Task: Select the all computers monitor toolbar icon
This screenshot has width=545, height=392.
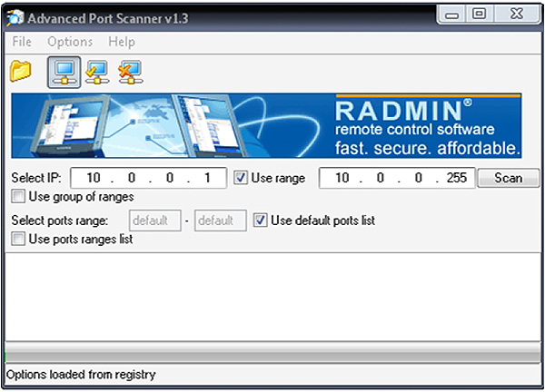Action: coord(64,73)
